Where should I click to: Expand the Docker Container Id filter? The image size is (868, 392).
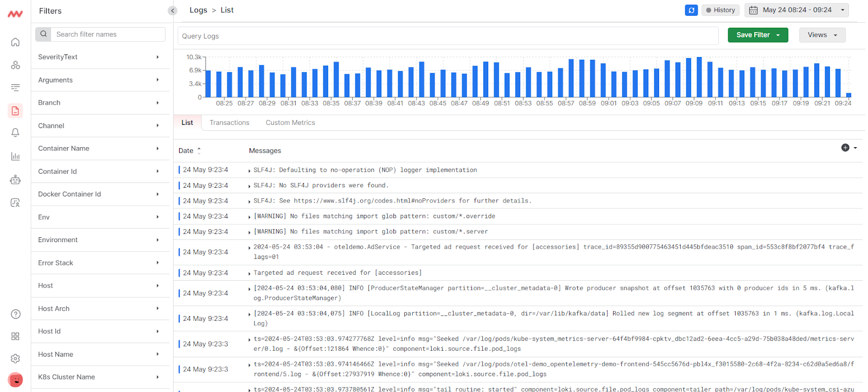100,194
